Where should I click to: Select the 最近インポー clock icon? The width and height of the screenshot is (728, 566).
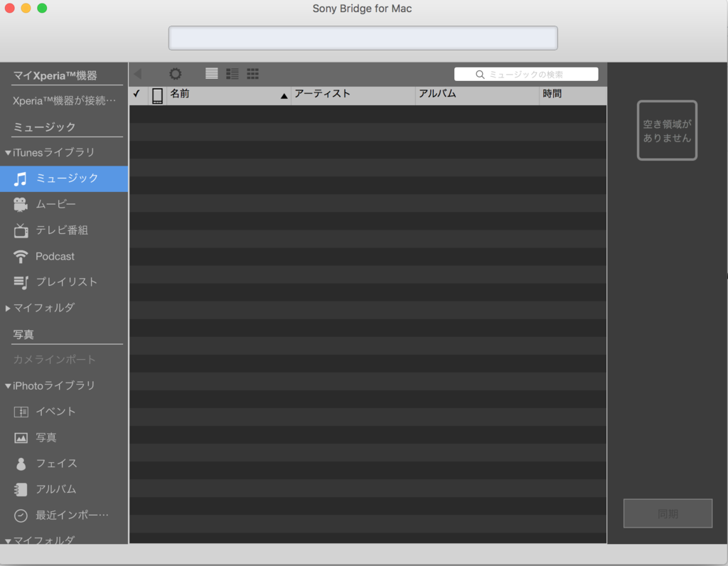pyautogui.click(x=21, y=516)
